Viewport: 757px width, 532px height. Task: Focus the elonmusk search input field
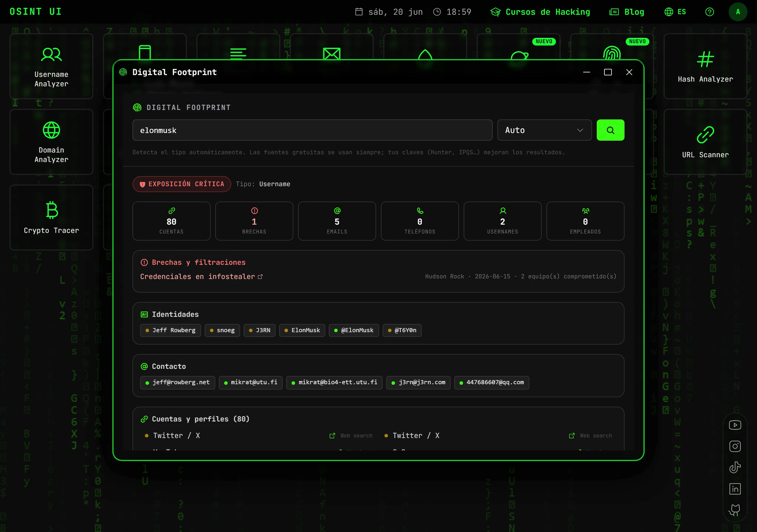click(x=312, y=130)
